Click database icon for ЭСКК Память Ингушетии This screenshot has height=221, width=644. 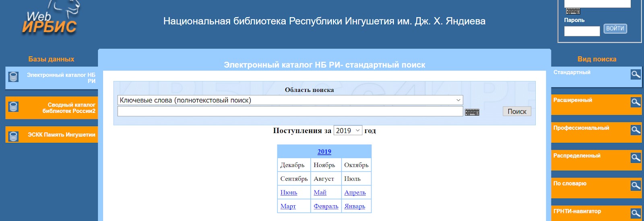(x=13, y=136)
